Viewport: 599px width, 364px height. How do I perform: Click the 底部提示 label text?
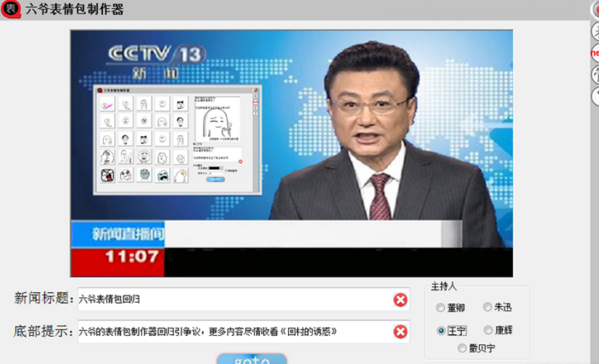(43, 331)
